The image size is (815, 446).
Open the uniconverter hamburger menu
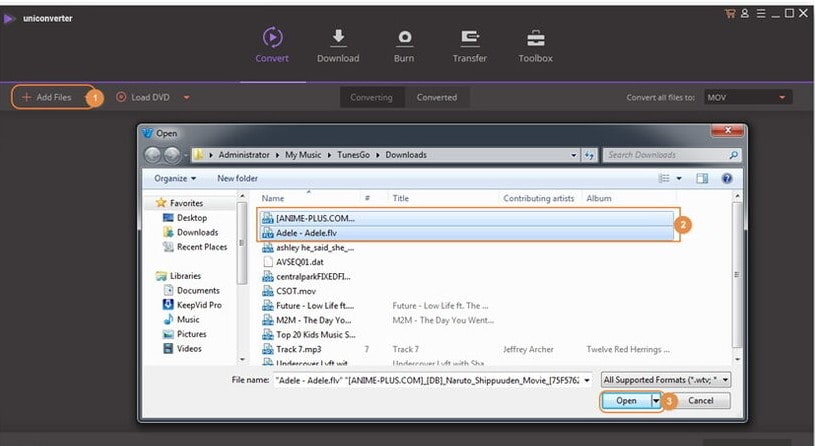pyautogui.click(x=761, y=14)
